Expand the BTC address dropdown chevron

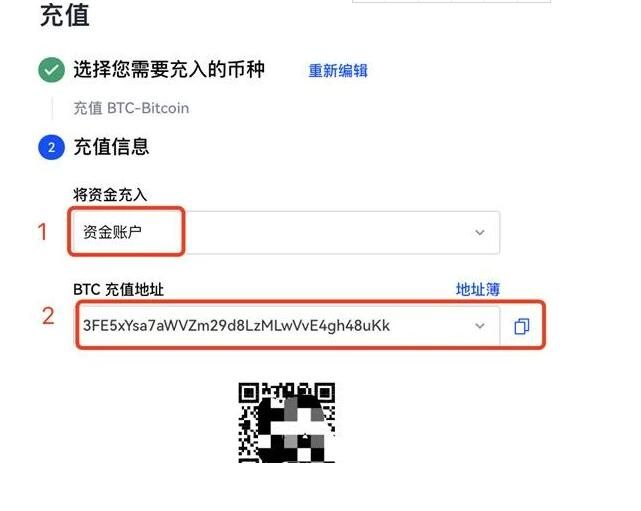click(480, 326)
